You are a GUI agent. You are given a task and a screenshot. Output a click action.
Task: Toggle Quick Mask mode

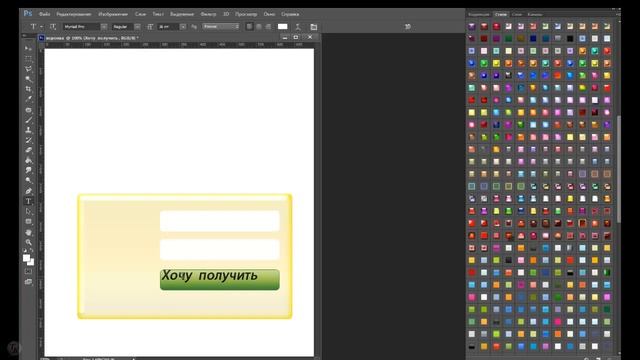point(28,272)
